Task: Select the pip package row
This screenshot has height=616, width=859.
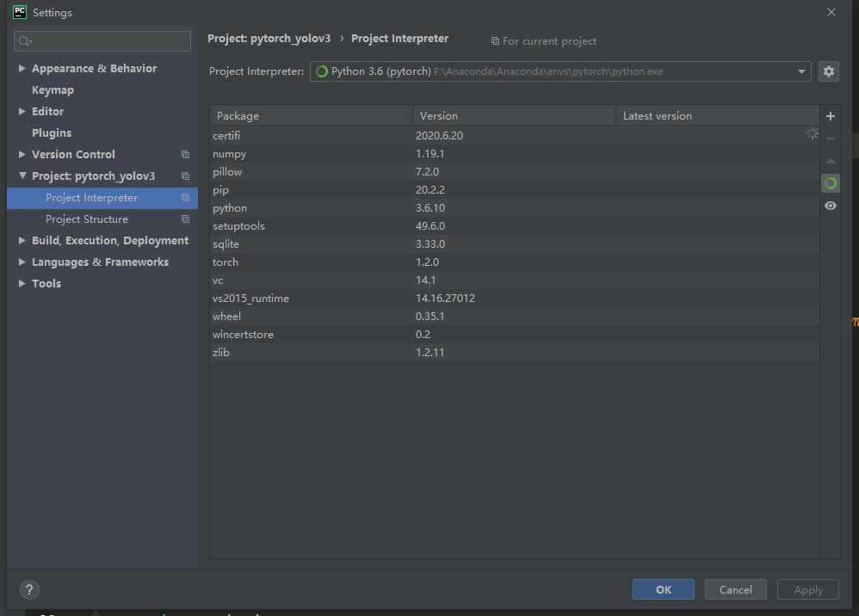Action: 515,190
